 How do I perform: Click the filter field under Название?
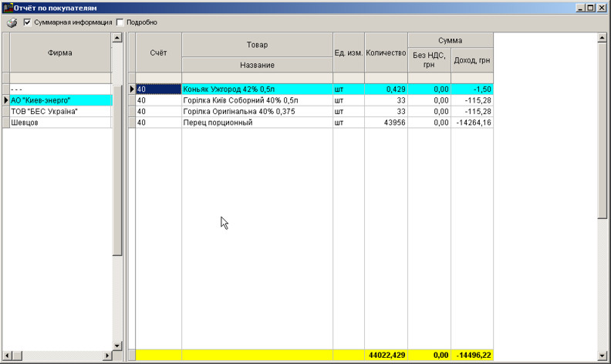pyautogui.click(x=257, y=78)
